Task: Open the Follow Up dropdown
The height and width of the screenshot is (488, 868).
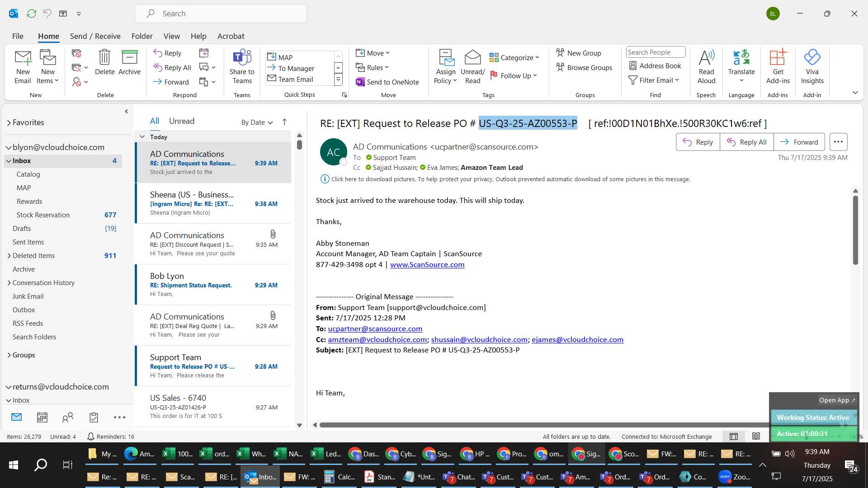Action: pos(514,75)
